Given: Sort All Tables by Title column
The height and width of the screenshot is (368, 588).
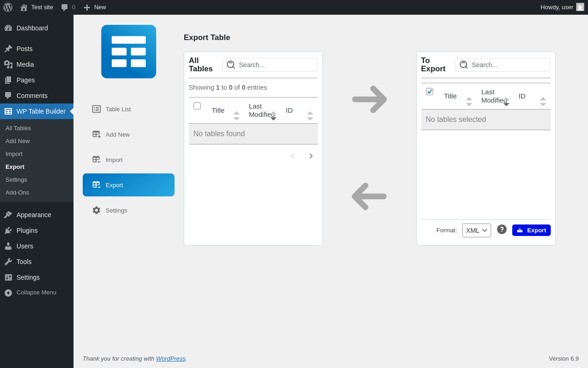Looking at the screenshot, I should coord(218,110).
